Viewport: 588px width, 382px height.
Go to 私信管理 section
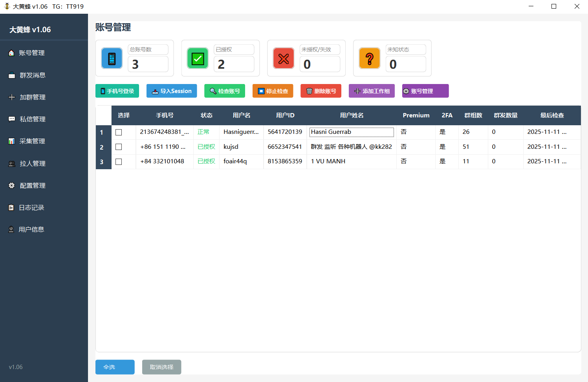coord(33,119)
